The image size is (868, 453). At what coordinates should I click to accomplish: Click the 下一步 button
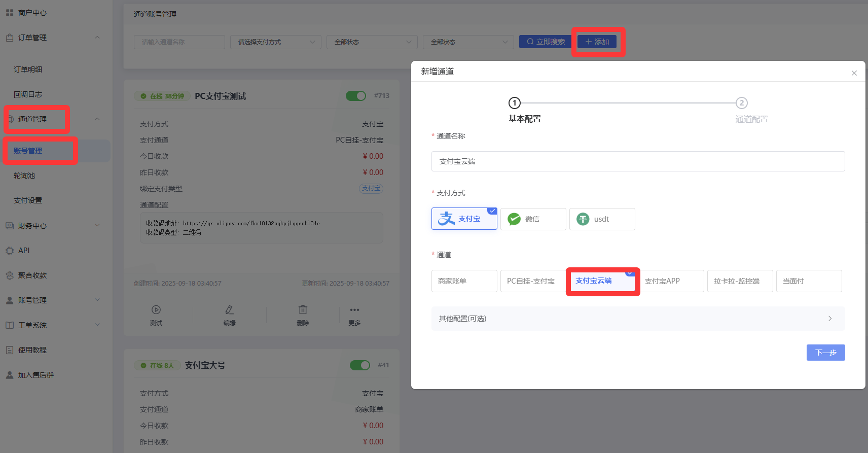(x=825, y=353)
